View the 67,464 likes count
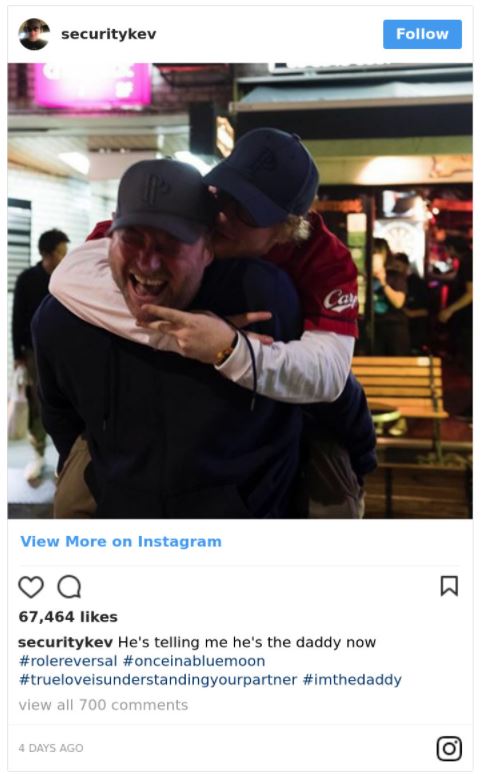 [x=68, y=617]
